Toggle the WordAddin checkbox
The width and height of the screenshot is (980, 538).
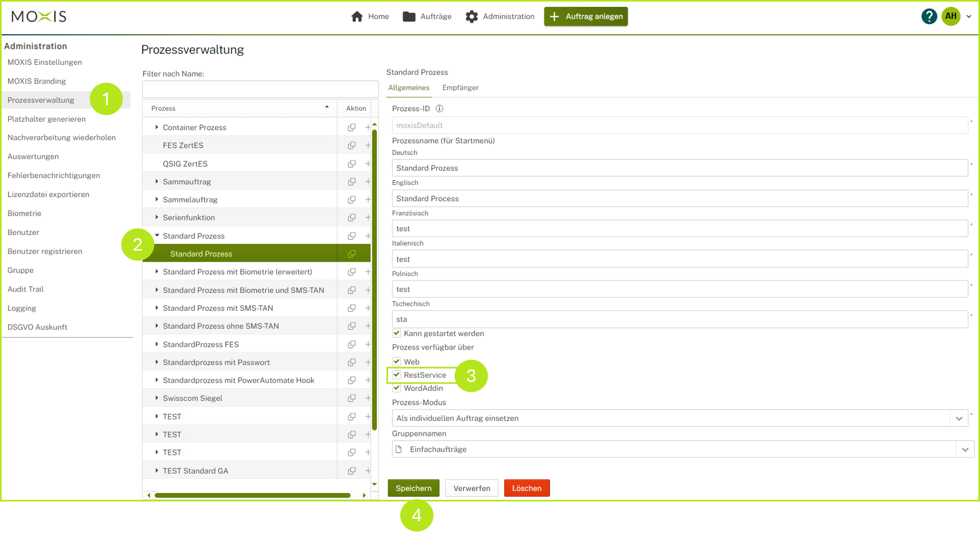[396, 388]
